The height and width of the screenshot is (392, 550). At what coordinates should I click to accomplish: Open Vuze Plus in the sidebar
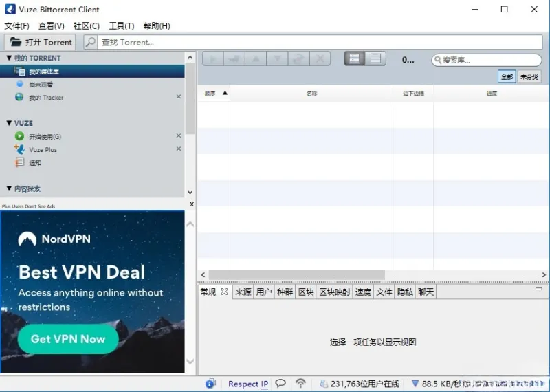43,149
